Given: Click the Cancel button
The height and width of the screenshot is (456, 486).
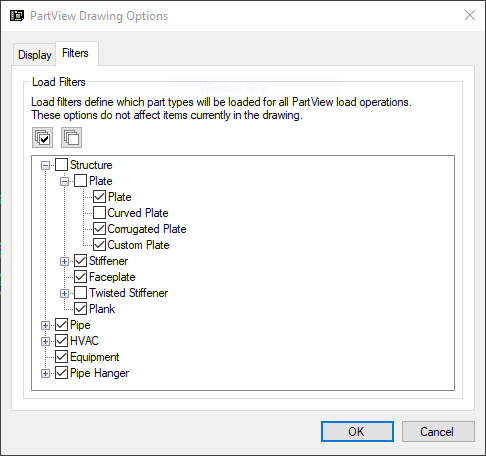Looking at the screenshot, I should (x=438, y=432).
